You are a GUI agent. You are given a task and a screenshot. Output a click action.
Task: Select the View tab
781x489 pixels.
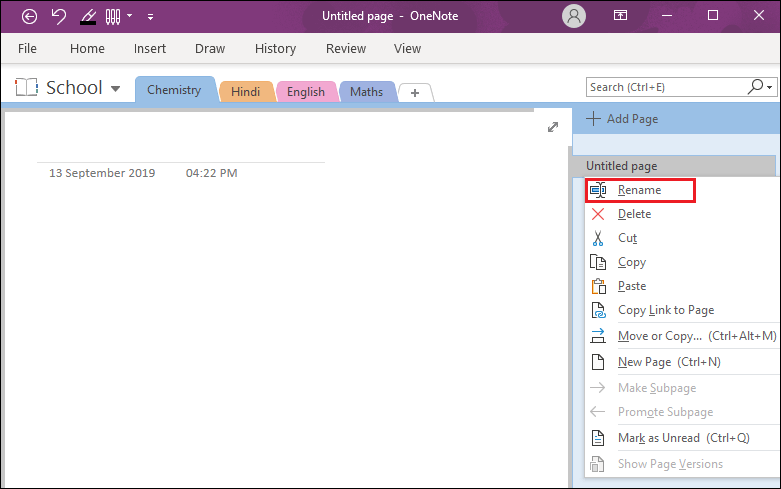click(x=407, y=48)
